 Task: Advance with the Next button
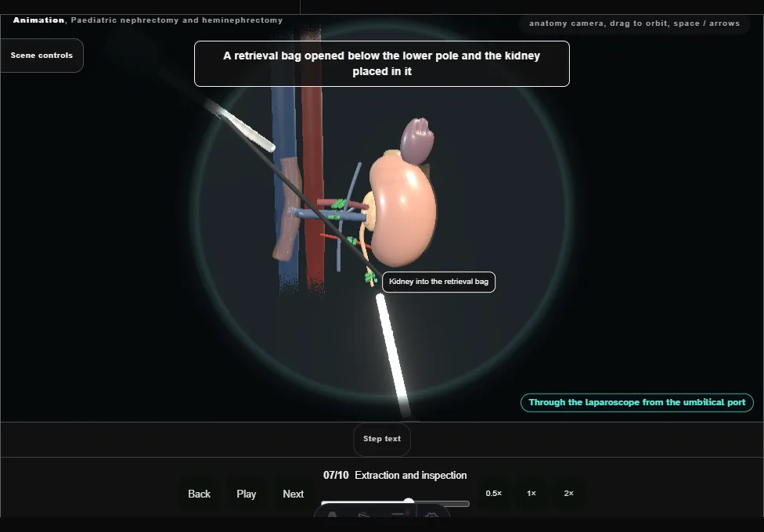pos(294,494)
